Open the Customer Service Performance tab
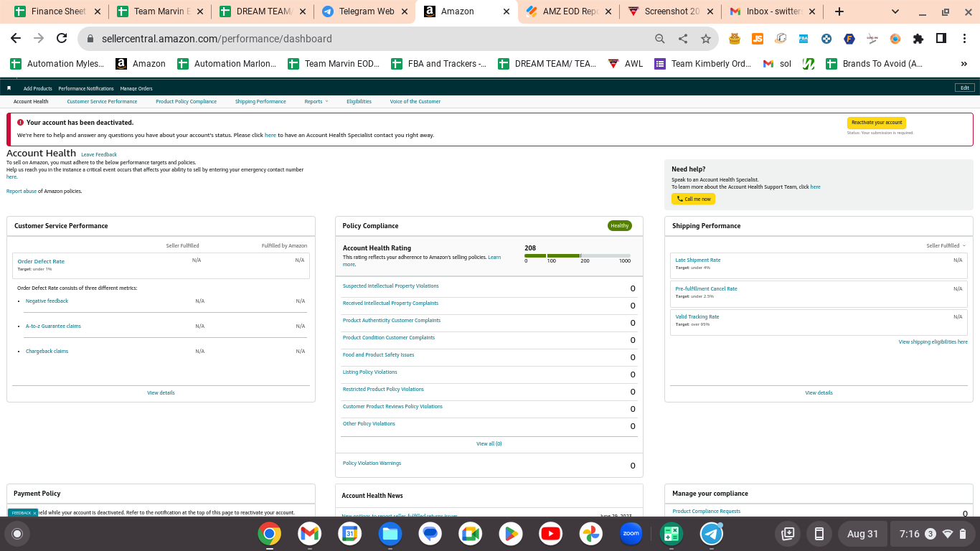The height and width of the screenshot is (551, 980). (102, 101)
